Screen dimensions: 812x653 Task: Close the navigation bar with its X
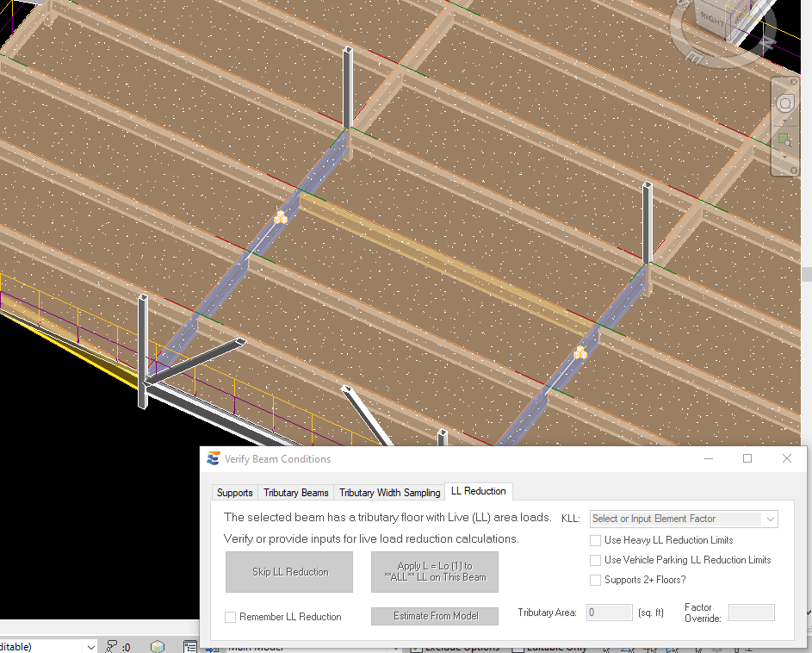793,82
